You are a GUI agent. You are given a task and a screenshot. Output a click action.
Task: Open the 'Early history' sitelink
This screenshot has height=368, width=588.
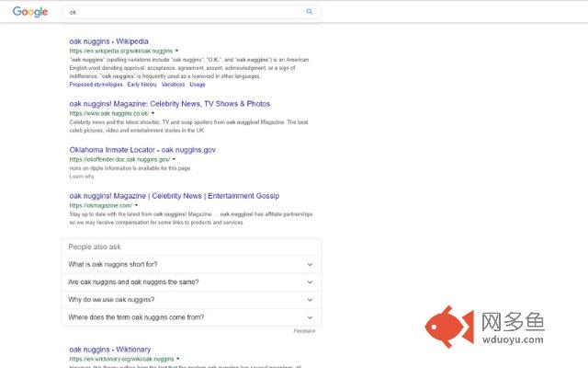point(142,85)
